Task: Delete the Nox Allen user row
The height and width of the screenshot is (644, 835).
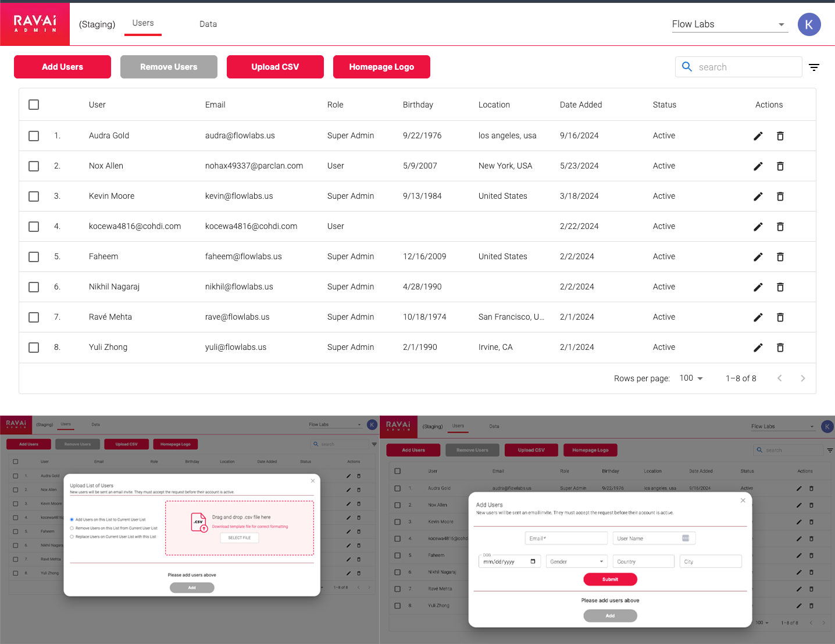Action: (x=780, y=166)
